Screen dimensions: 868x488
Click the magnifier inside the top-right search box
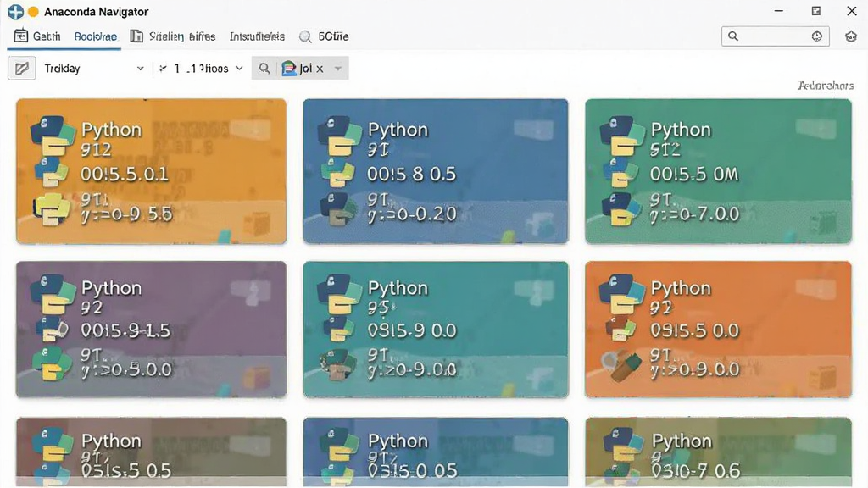(x=733, y=36)
